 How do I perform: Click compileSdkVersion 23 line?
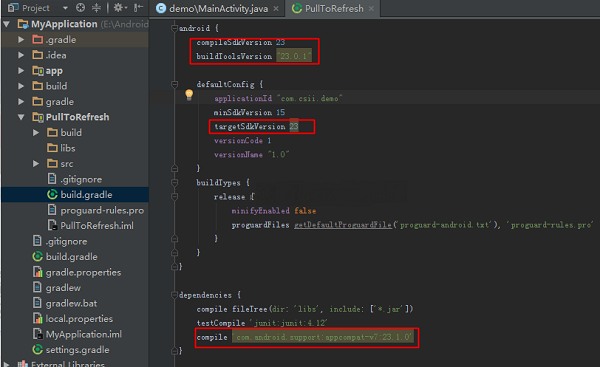[241, 42]
